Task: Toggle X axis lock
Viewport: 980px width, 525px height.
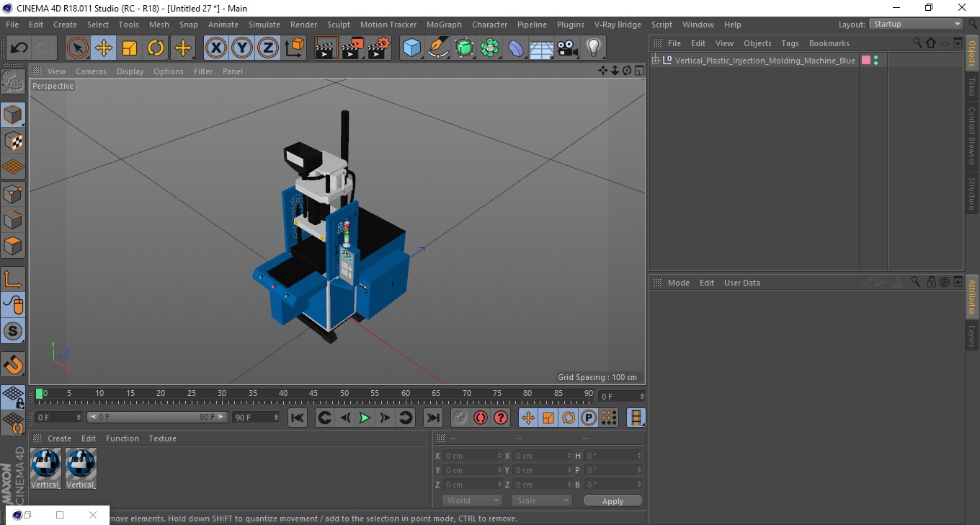Action: pyautogui.click(x=215, y=48)
